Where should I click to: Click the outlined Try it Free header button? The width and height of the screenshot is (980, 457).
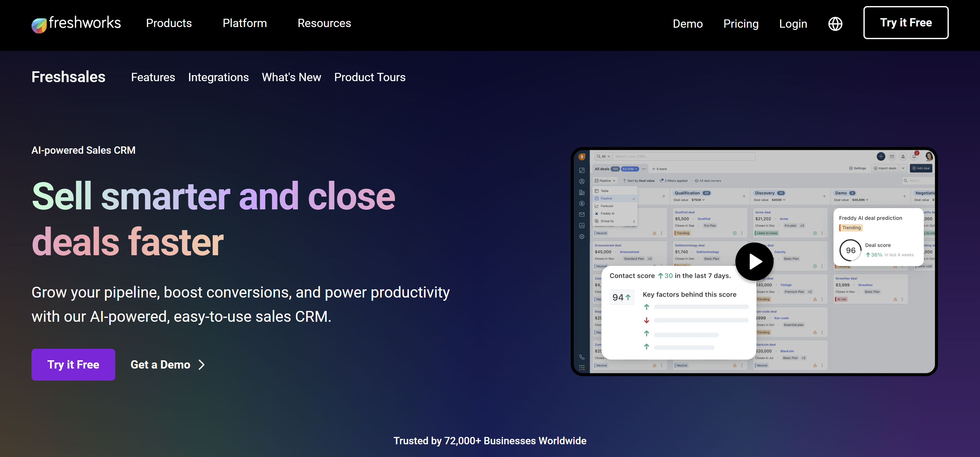tap(906, 22)
